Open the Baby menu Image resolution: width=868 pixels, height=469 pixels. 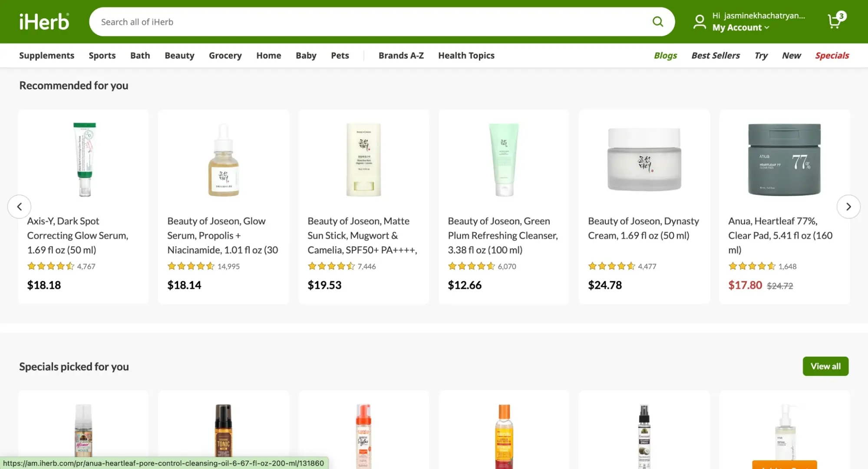tap(306, 56)
